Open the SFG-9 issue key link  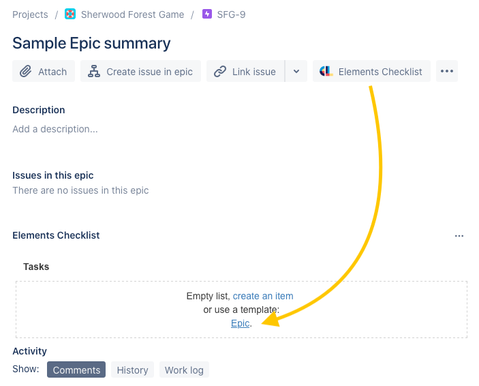pyautogui.click(x=231, y=14)
